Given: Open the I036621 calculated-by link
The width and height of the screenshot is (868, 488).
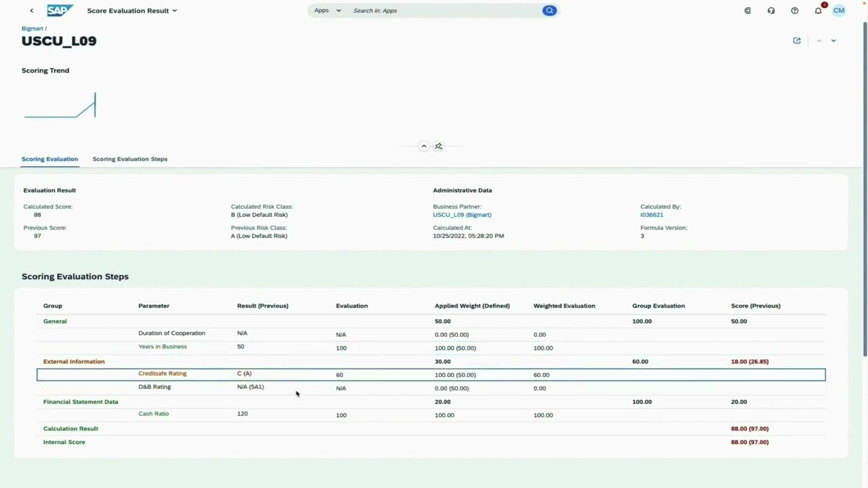Looking at the screenshot, I should 652,215.
